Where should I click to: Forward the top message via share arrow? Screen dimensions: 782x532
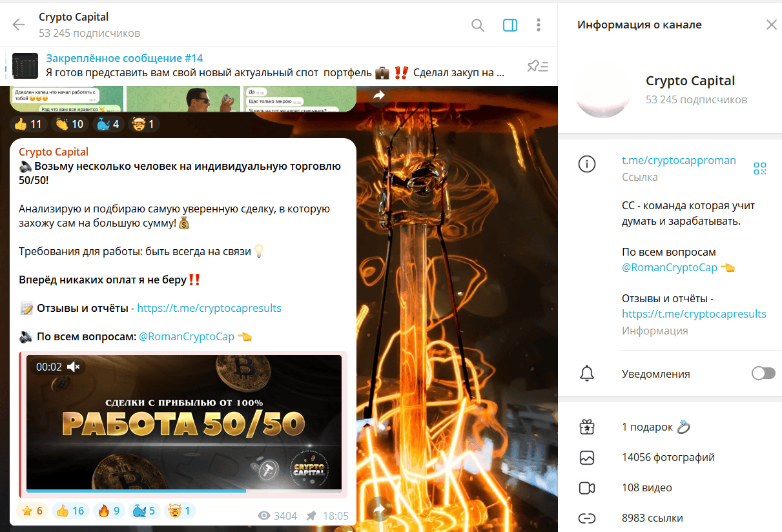click(x=379, y=96)
